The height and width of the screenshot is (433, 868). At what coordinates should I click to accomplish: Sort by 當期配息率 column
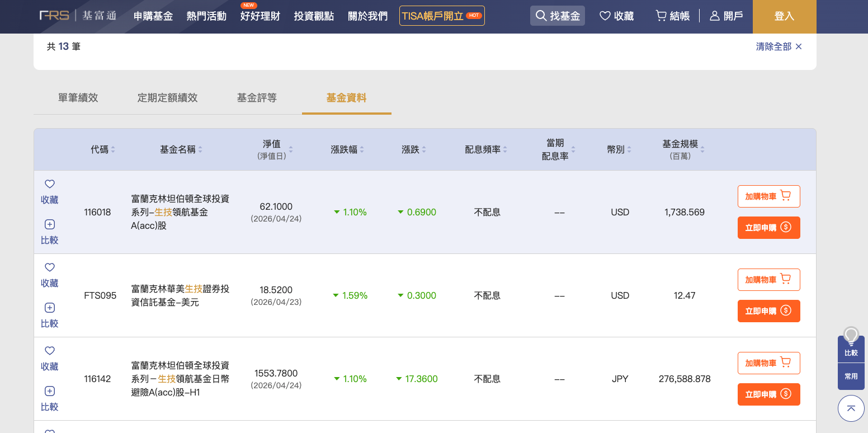point(558,150)
